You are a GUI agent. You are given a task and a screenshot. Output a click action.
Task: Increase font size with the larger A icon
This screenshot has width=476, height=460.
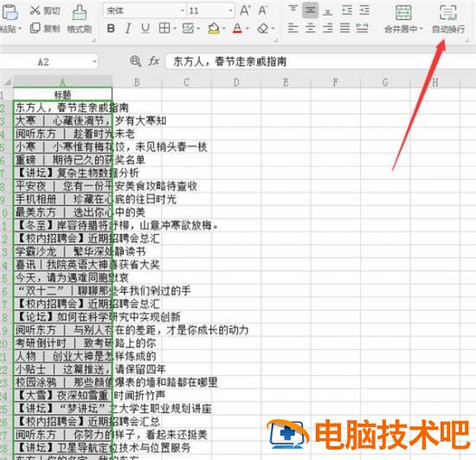coord(245,10)
